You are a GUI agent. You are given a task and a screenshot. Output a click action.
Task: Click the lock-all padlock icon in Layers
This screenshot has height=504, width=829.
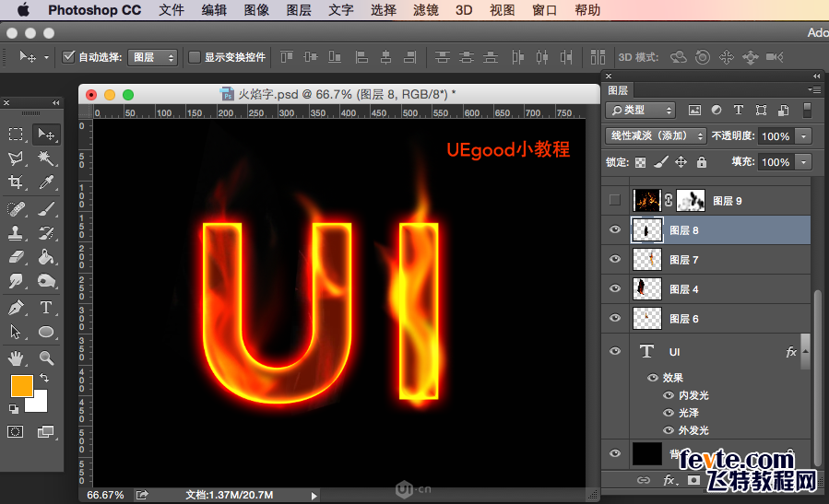click(x=702, y=162)
